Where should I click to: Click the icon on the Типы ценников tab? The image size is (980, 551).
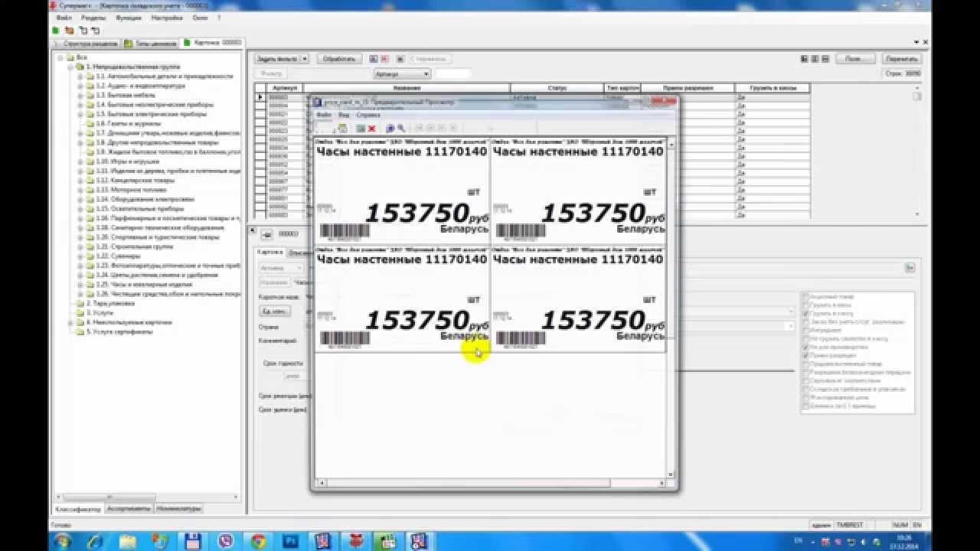[129, 44]
